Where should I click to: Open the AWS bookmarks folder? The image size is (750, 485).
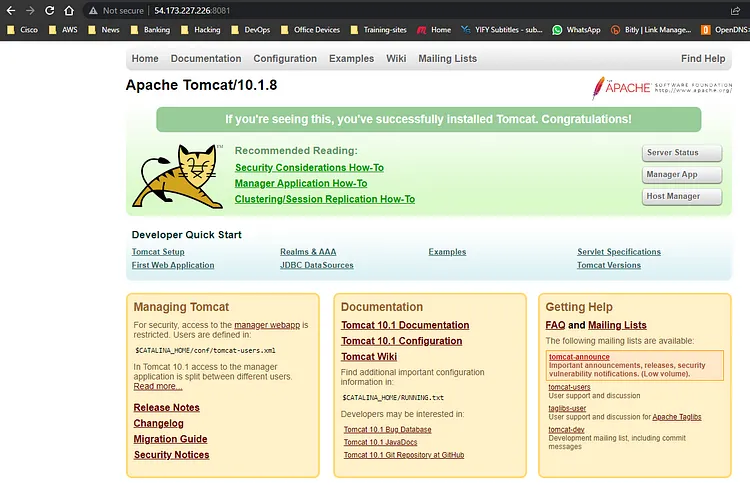(x=63, y=30)
